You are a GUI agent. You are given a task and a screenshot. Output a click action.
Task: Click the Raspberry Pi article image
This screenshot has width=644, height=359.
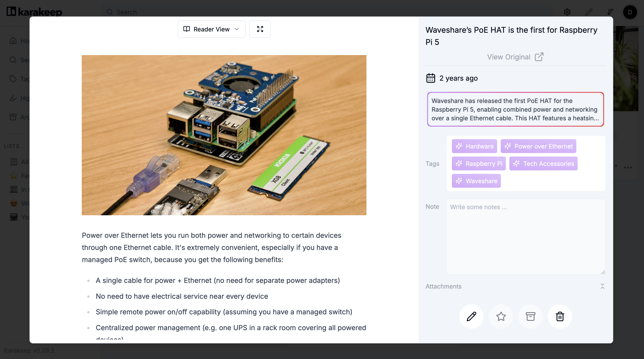[224, 135]
